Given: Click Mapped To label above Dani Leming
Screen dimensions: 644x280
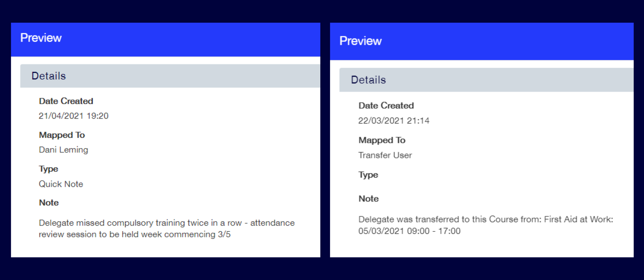Looking at the screenshot, I should [x=62, y=135].
